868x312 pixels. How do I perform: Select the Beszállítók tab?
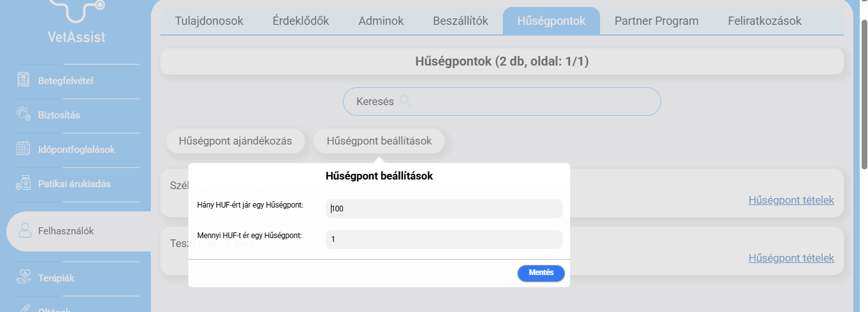[460, 21]
